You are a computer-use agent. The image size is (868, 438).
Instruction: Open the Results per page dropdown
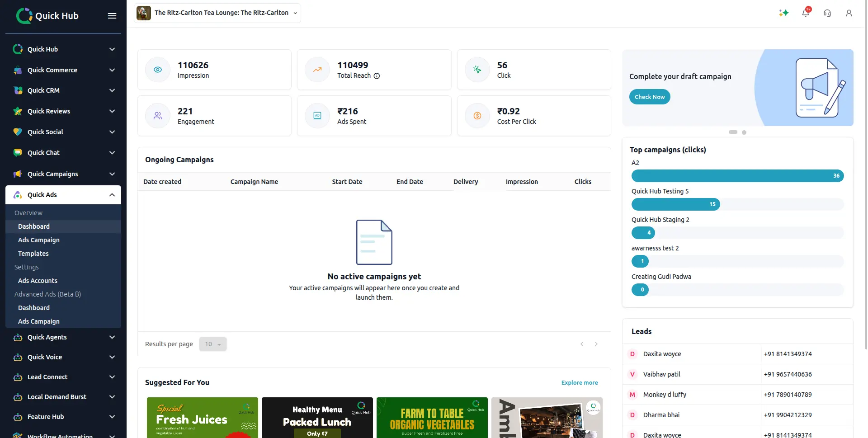(213, 344)
